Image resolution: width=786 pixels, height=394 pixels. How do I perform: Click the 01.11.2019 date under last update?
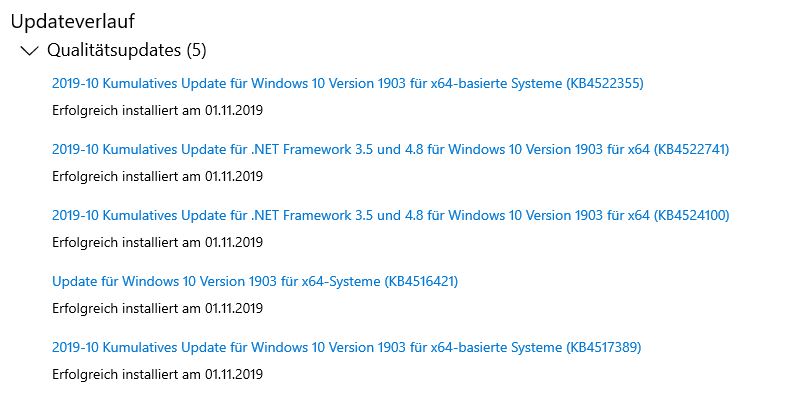[234, 374]
